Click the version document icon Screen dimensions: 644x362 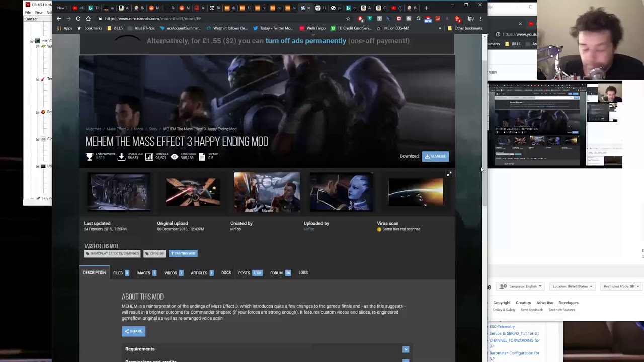(x=202, y=157)
